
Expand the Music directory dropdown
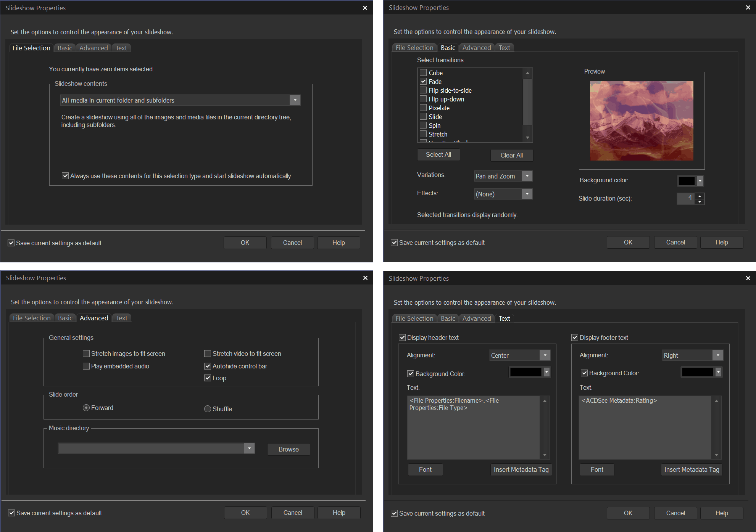coord(249,448)
